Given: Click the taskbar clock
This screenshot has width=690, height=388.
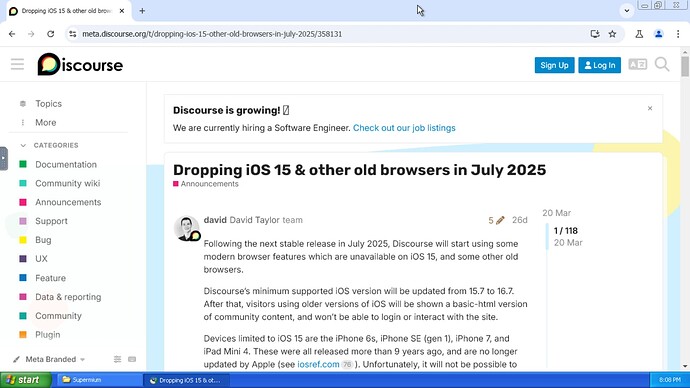Looking at the screenshot, I should pos(670,380).
